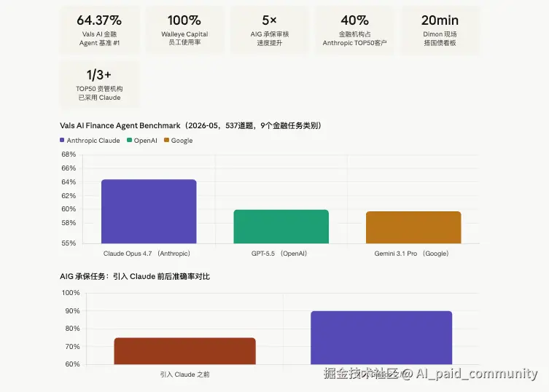Click the '90%' y-axis label in AIG chart
Image resolution: width=549 pixels, height=392 pixels.
(72, 311)
